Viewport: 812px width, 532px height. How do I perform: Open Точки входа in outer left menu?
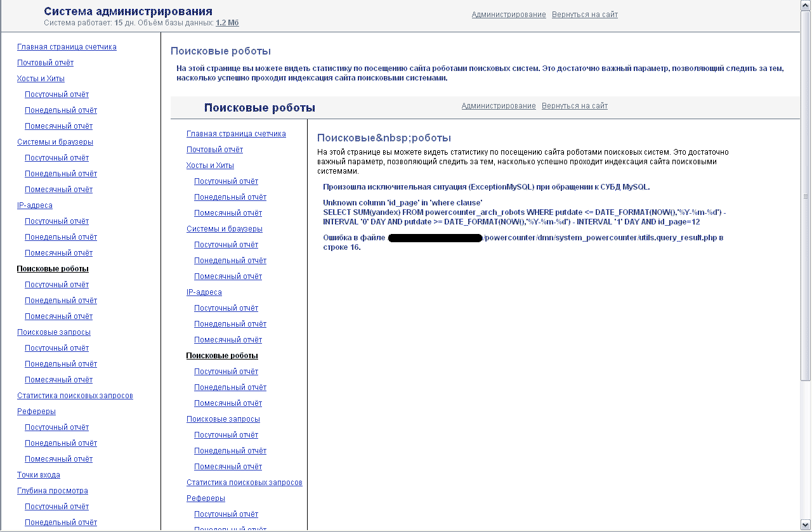click(x=39, y=475)
